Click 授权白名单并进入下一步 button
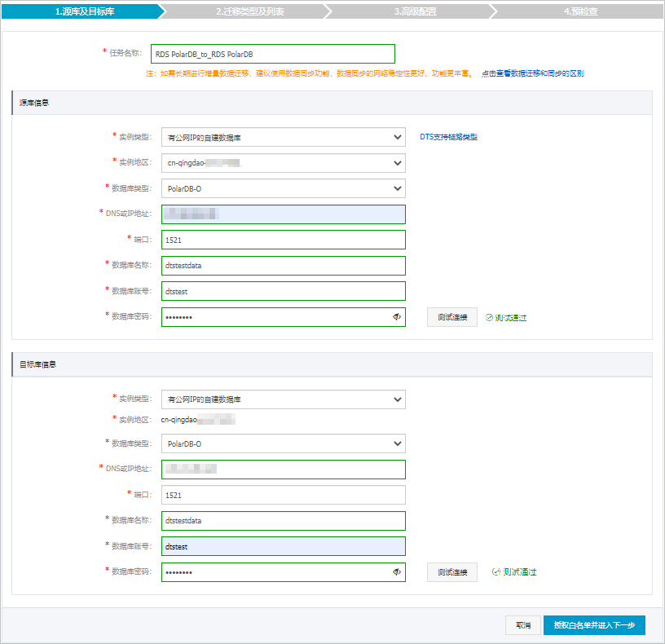Viewport: 665px width, 644px height. coord(594,625)
